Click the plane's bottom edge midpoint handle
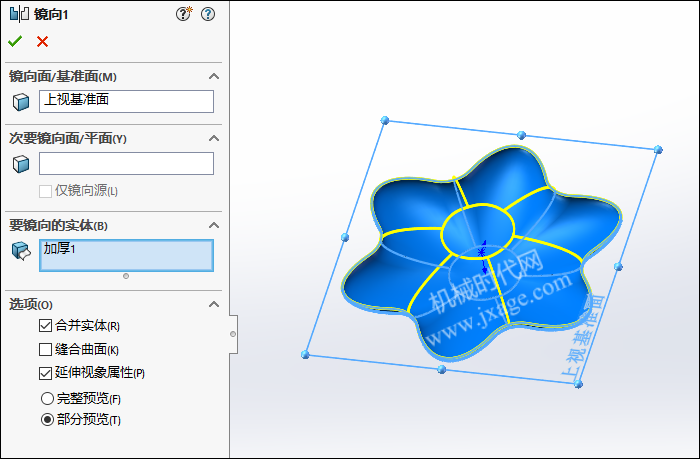The height and width of the screenshot is (459, 700). coord(442,369)
